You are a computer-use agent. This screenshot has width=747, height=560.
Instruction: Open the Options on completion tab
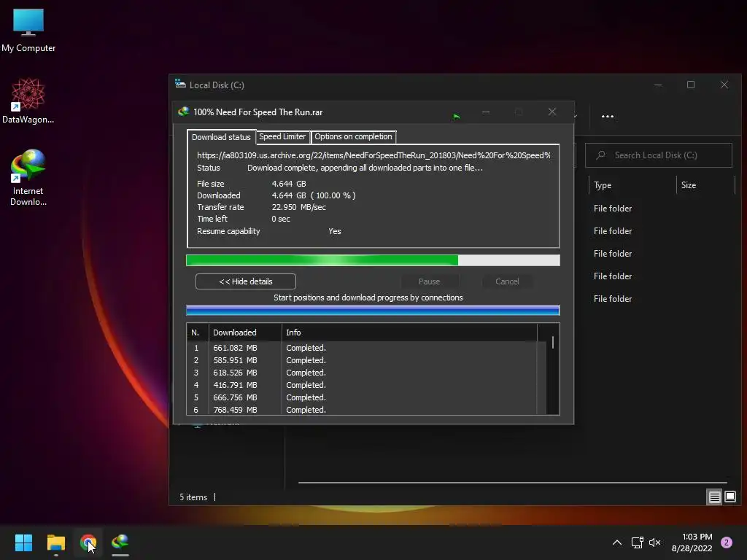(353, 136)
